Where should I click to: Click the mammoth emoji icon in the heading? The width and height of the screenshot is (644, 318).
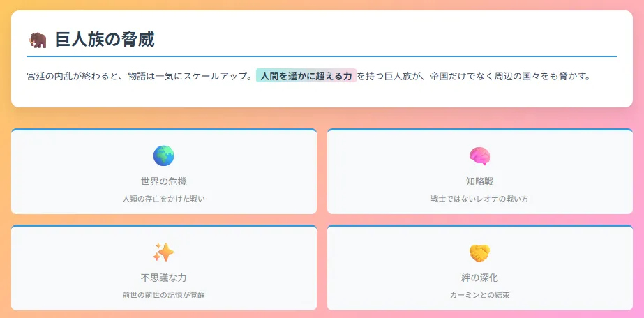click(38, 40)
